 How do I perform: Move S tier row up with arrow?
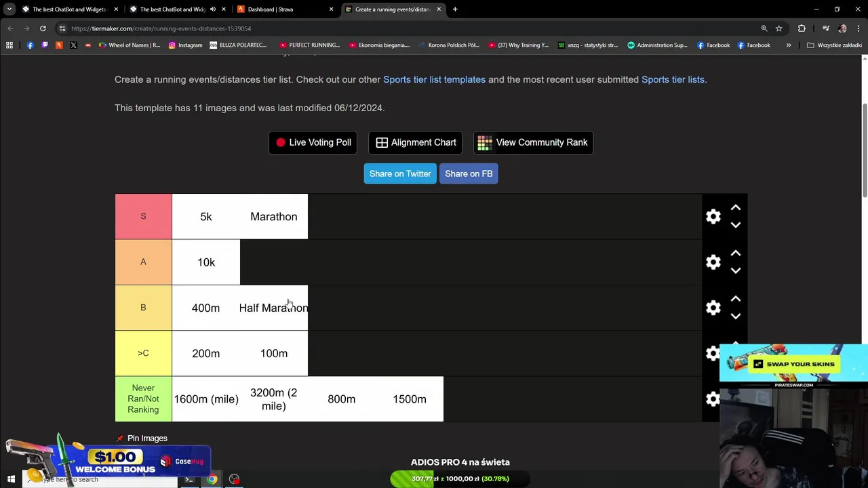[736, 208]
